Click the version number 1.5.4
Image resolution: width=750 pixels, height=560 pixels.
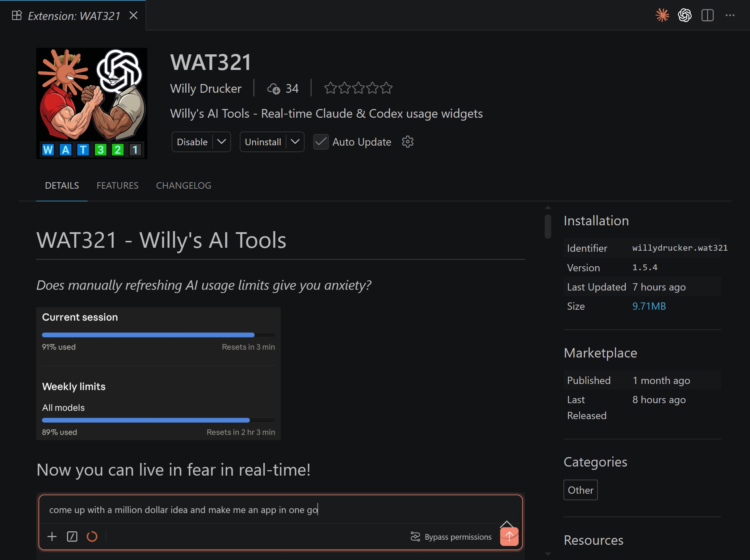(645, 267)
